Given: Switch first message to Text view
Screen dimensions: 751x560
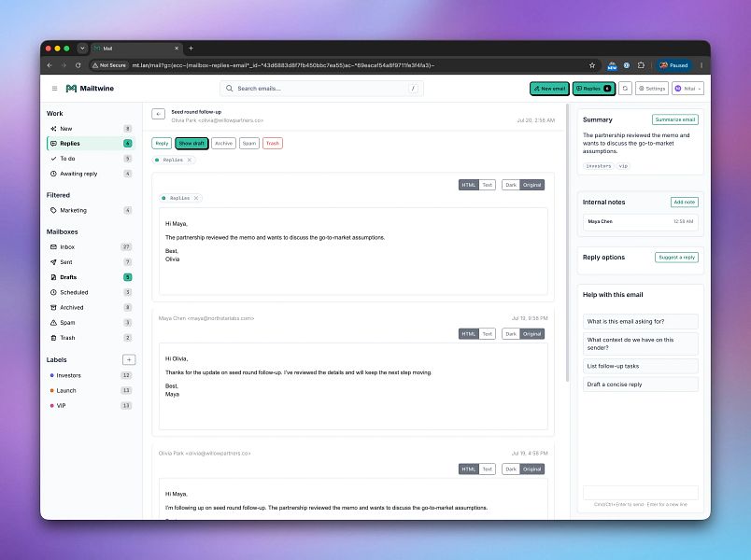Looking at the screenshot, I should coord(487,185).
